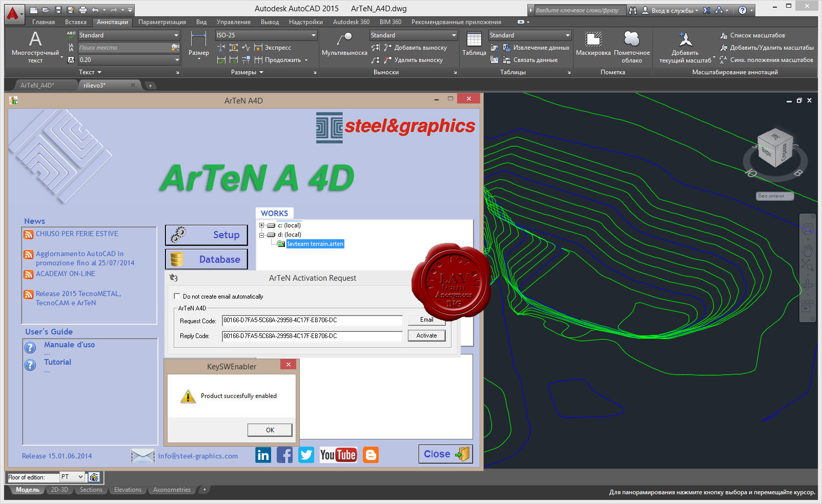Screen dimensions: 822x504
Task: Click the help question mark icon
Action: (743, 10)
